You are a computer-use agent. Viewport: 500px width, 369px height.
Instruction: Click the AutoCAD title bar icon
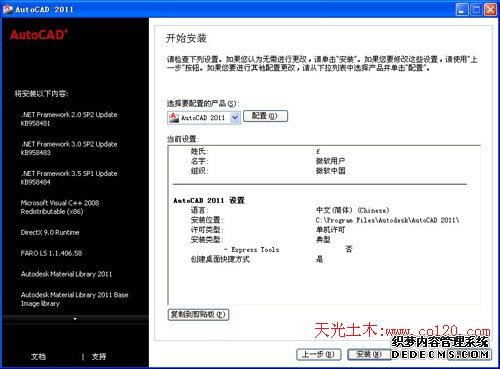[x=8, y=9]
